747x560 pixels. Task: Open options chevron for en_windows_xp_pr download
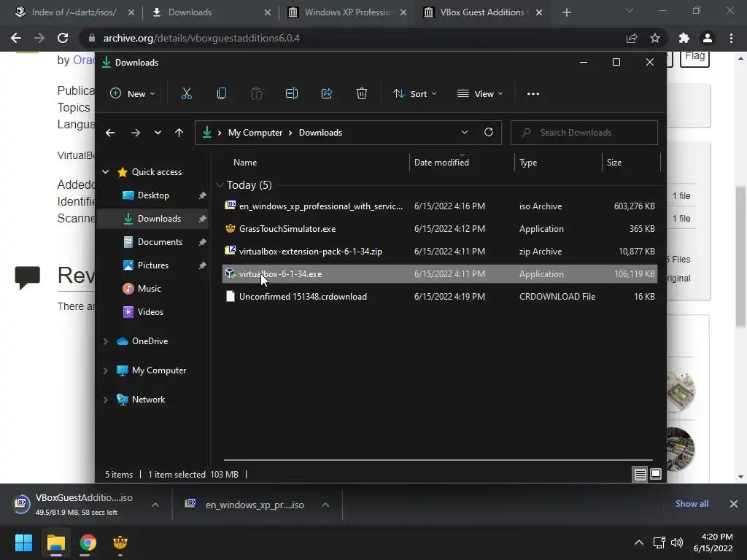tap(325, 505)
